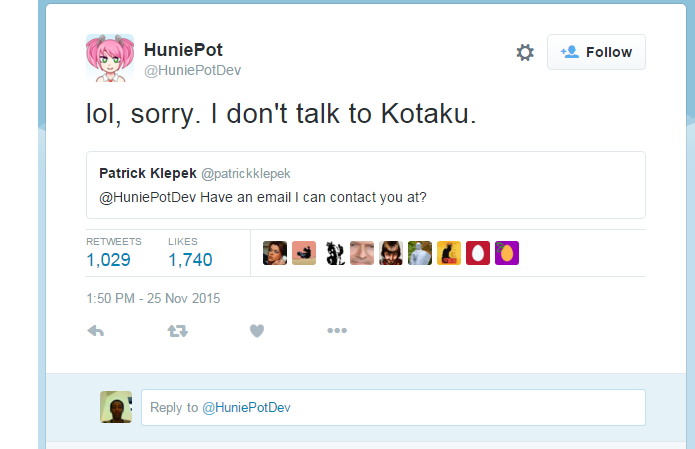Image resolution: width=695 pixels, height=449 pixels.
Task: Click HuniePot's pink-haired profile avatar
Action: pos(110,58)
